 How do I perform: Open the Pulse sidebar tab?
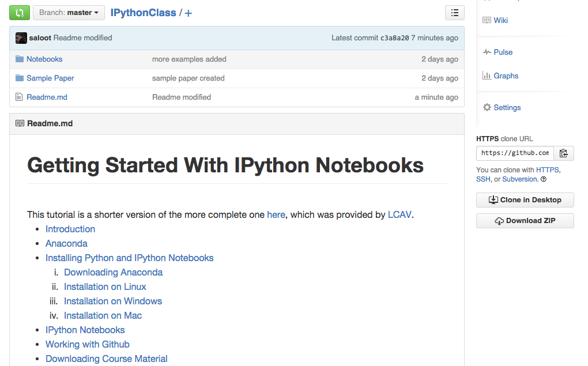point(503,52)
